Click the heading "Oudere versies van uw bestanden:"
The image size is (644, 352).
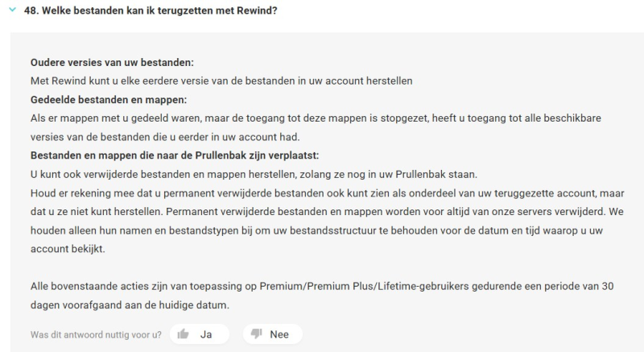tap(113, 62)
